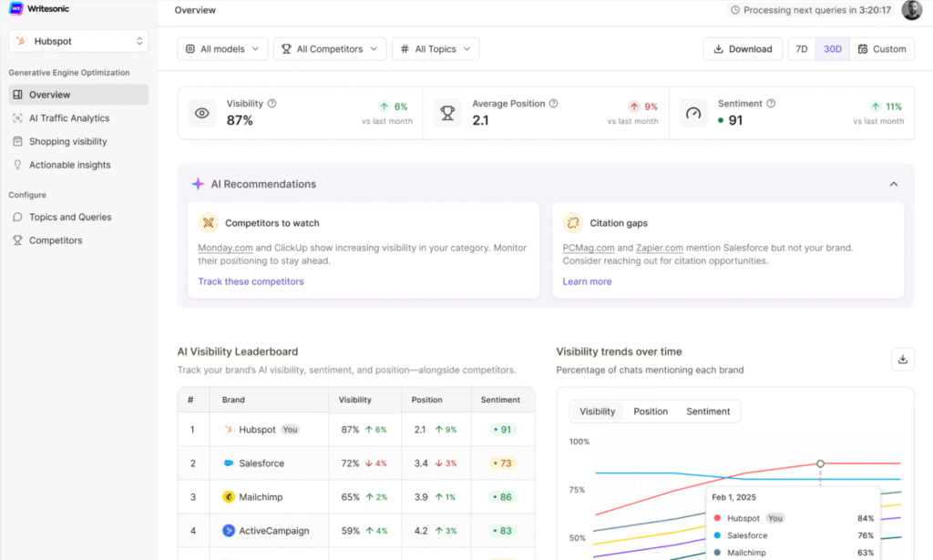Screen dimensions: 933x560
Task: Click Salesforce 72% visibility cell
Action: point(364,463)
